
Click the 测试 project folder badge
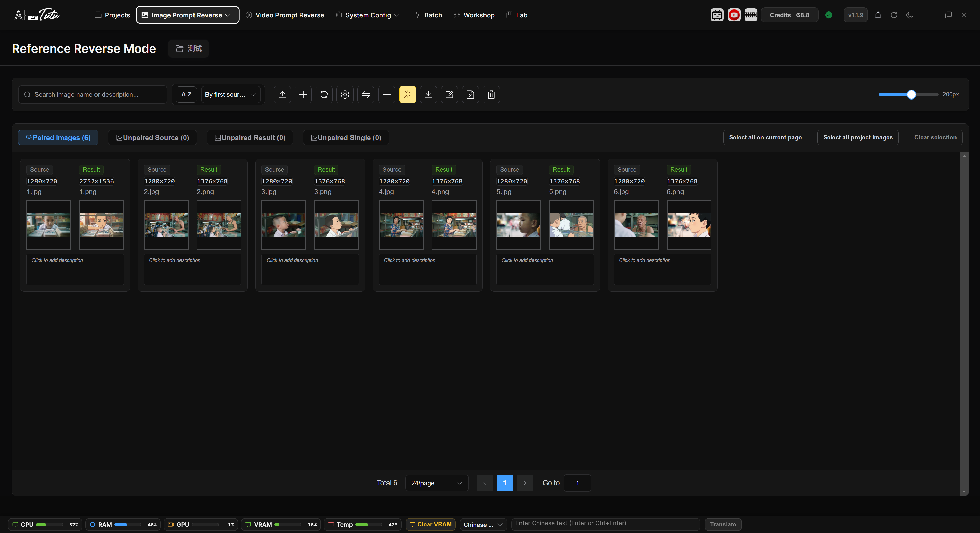click(x=188, y=49)
